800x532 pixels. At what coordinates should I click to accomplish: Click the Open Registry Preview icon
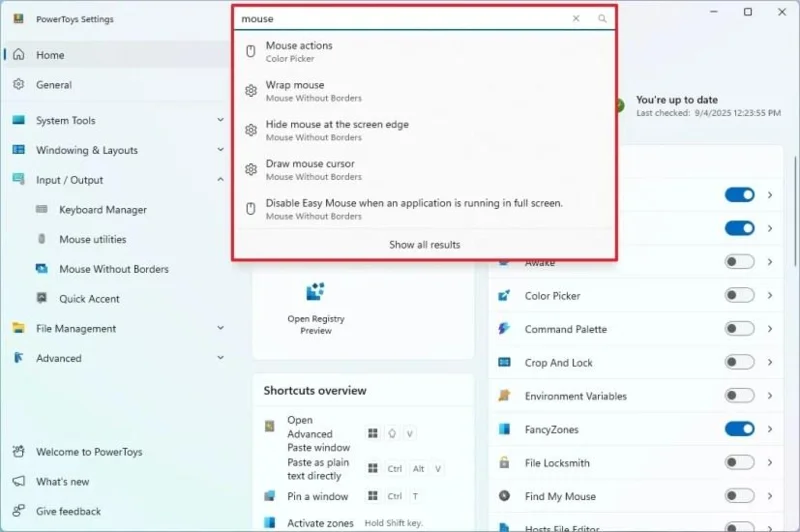(315, 292)
